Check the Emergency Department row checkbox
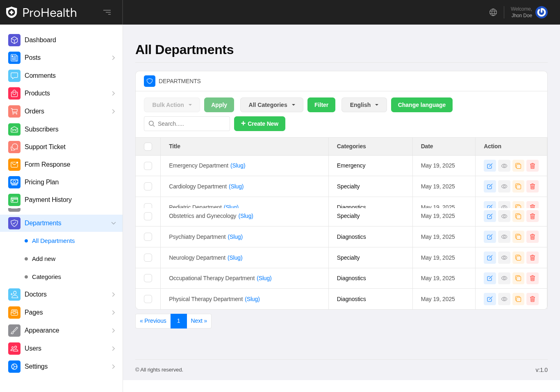The image size is (560, 392). 148,166
